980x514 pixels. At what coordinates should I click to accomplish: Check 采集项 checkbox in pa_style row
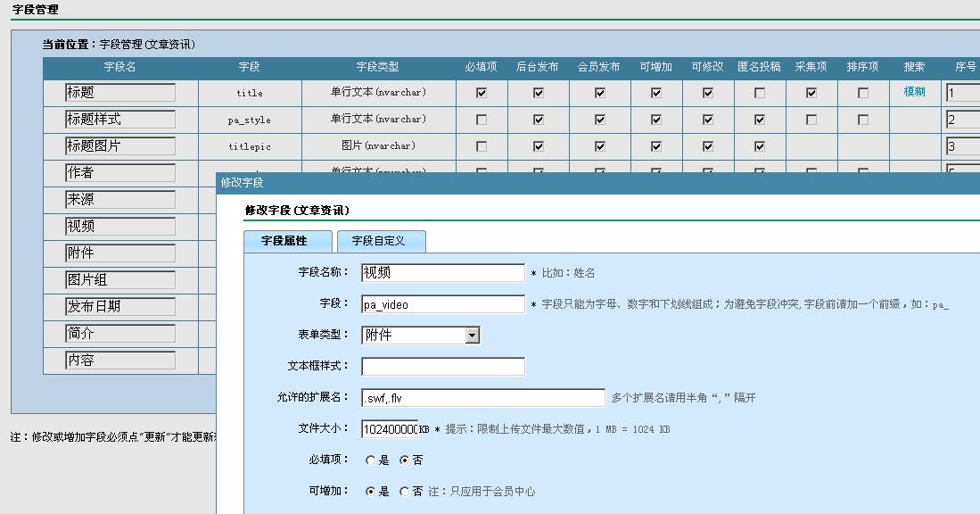click(811, 120)
